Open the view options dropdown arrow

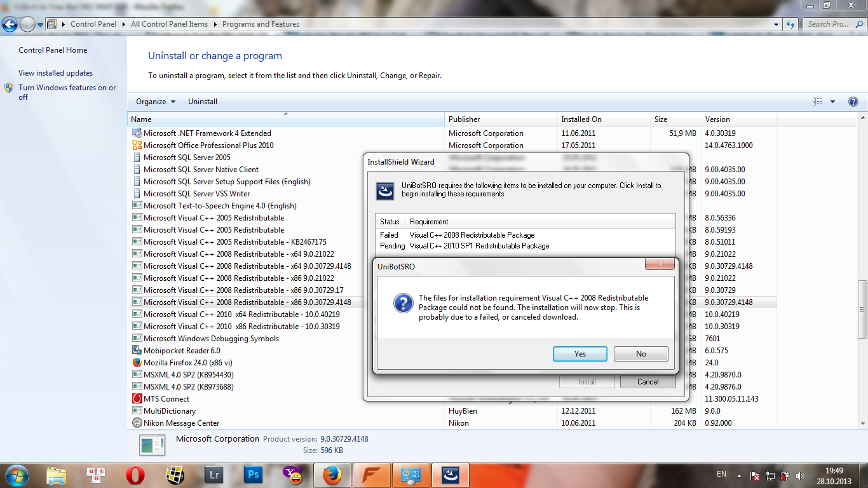coord(832,102)
